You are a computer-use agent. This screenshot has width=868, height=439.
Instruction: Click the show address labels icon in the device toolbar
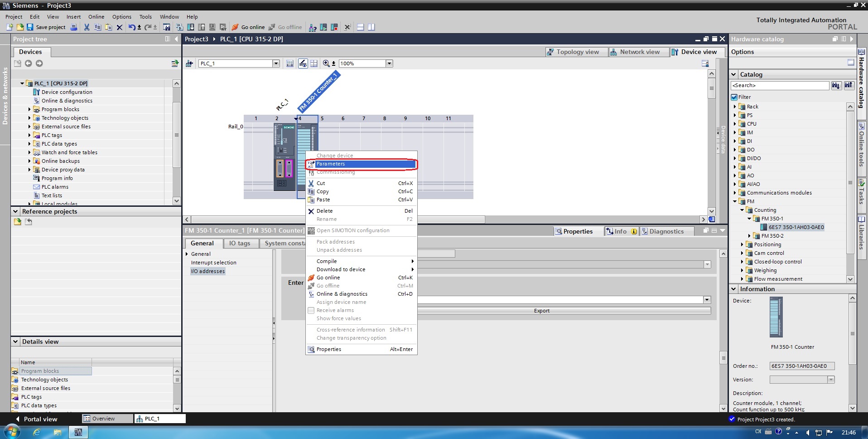(303, 63)
